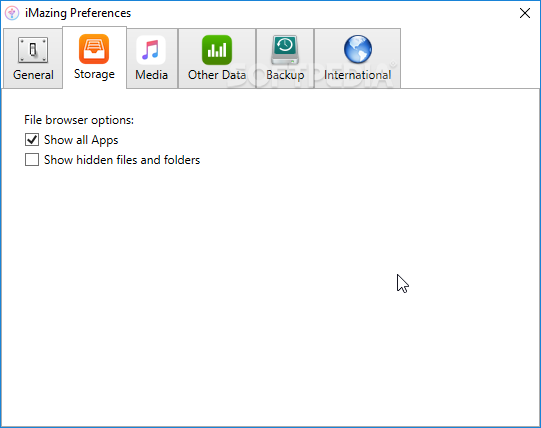Click the International globe icon
The image size is (541, 428).
pyautogui.click(x=358, y=49)
